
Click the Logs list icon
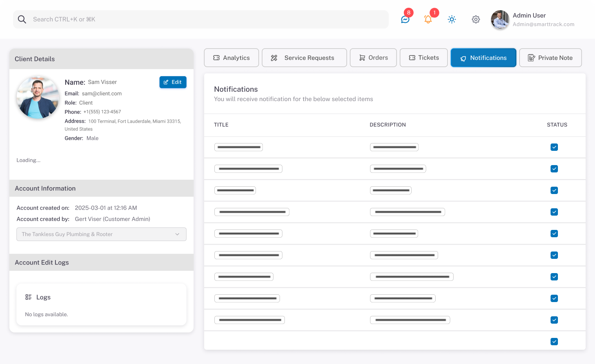click(29, 297)
